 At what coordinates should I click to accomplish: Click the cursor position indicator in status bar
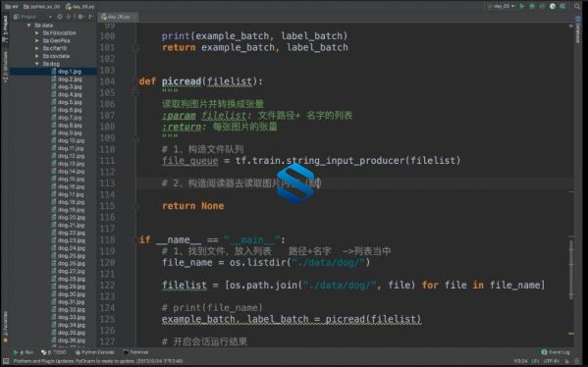tap(520, 361)
